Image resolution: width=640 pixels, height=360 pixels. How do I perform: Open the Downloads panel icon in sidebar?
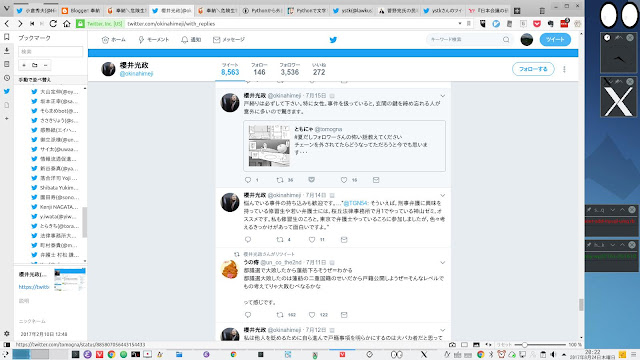click(x=7, y=51)
